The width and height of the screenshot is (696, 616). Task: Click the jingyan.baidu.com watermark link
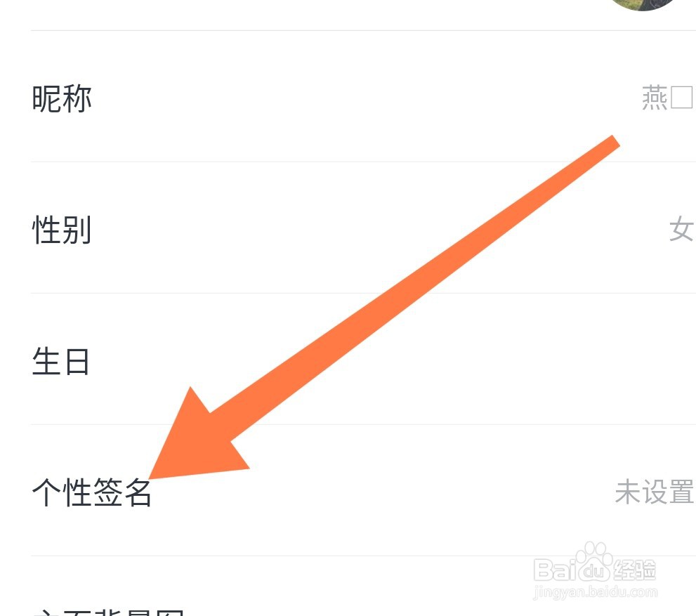pos(595,591)
